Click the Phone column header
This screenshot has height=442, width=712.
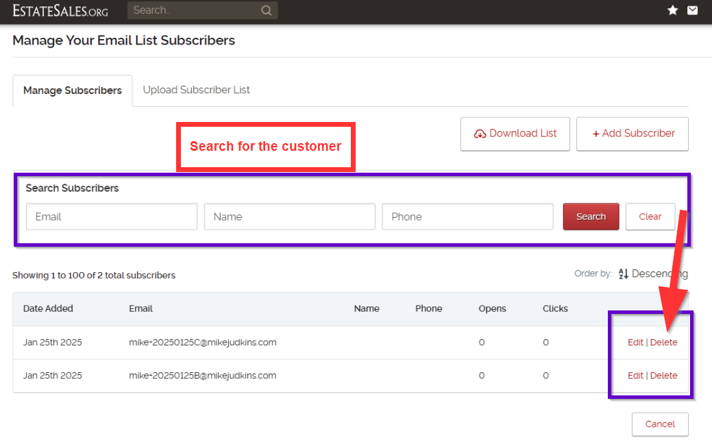pos(429,308)
